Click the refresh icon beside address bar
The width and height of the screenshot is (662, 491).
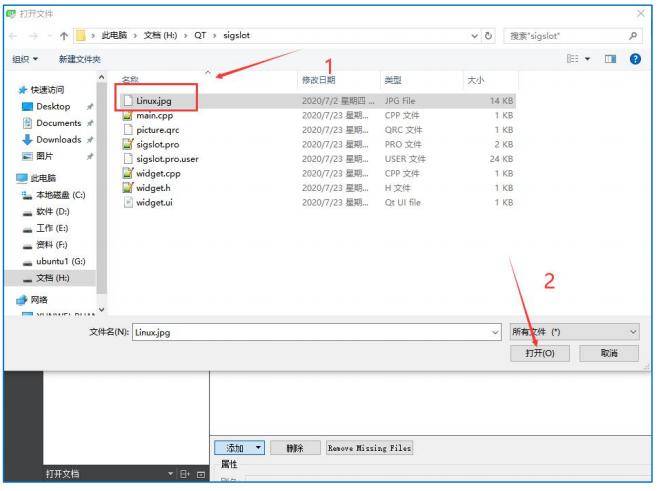point(488,36)
